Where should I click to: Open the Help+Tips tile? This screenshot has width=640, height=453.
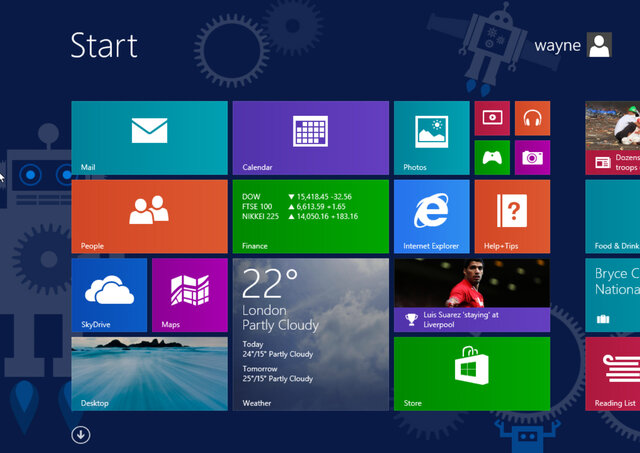coord(512,217)
